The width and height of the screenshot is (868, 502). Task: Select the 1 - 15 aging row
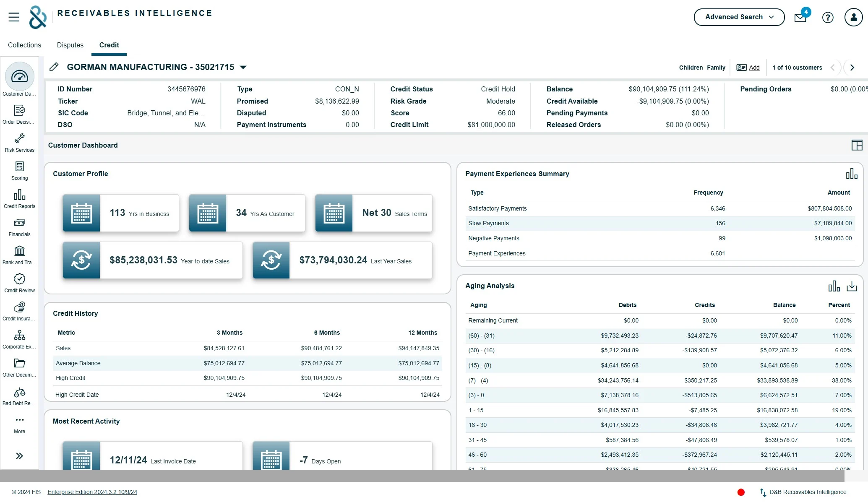(660, 411)
